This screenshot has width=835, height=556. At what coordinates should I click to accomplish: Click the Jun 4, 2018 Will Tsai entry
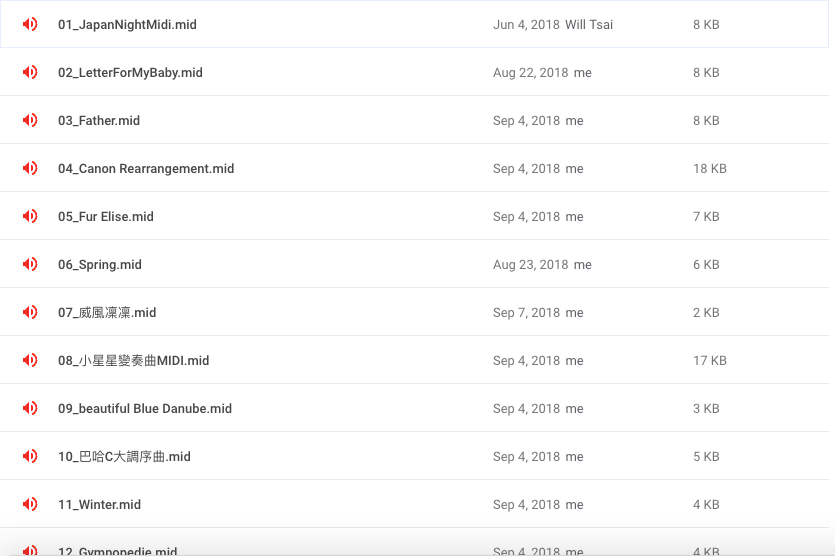(553, 24)
